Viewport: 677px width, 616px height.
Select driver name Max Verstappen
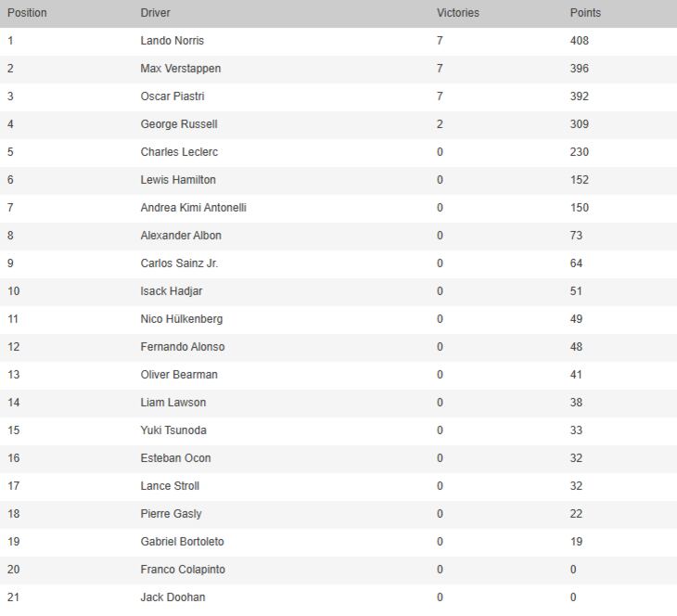coord(180,69)
